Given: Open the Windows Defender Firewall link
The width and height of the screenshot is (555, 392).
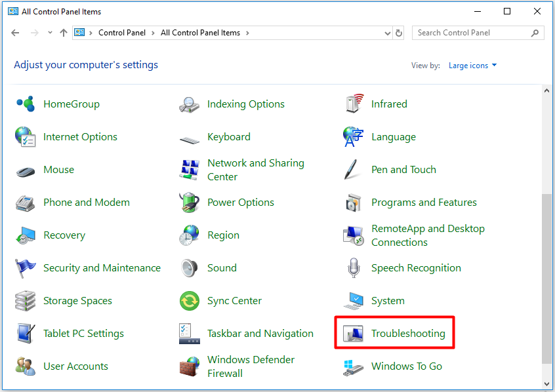Looking at the screenshot, I should click(x=251, y=366).
